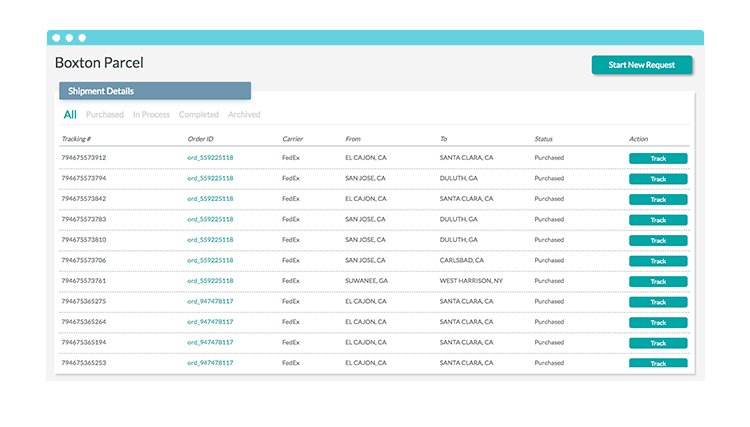Track shipment 794675573810
This screenshot has height=427, width=750.
(658, 241)
